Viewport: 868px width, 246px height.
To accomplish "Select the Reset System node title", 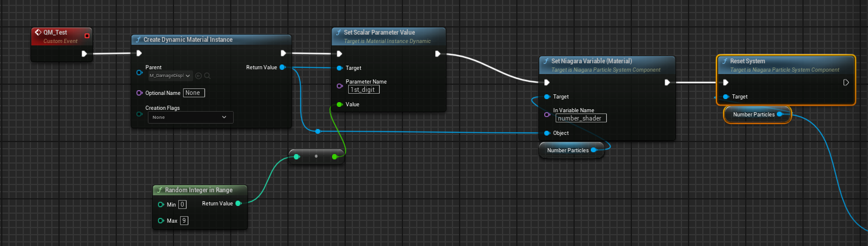I will [748, 61].
